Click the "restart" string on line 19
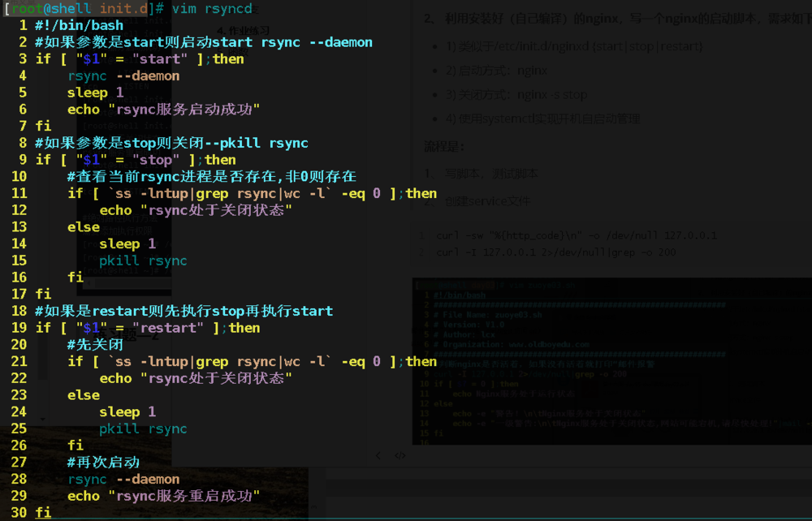The height and width of the screenshot is (521, 812). [168, 328]
